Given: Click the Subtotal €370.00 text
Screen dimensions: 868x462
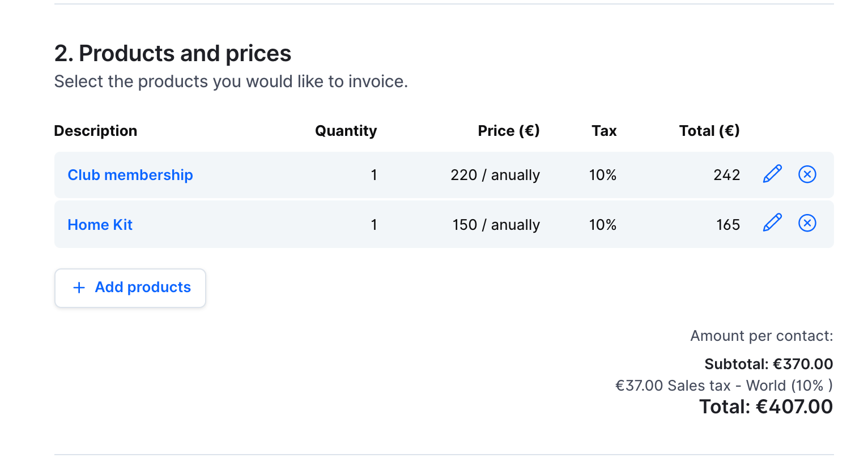Looking at the screenshot, I should [768, 364].
